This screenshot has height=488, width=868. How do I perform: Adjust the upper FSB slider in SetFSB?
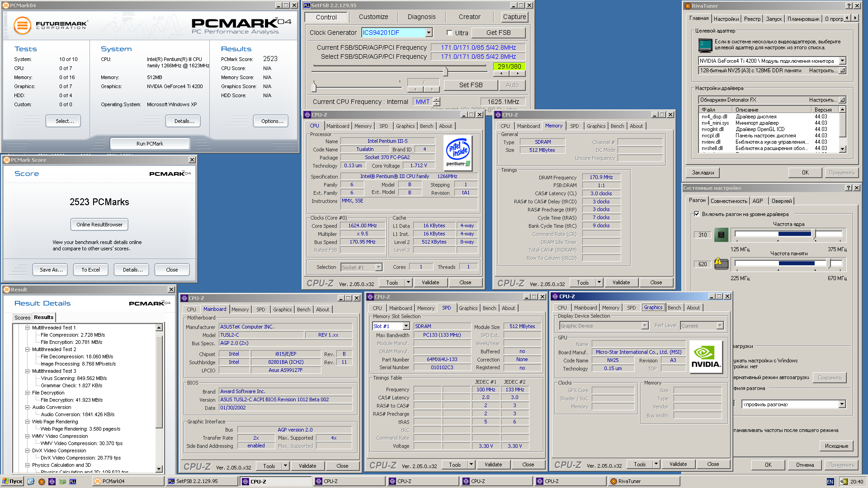click(x=446, y=71)
